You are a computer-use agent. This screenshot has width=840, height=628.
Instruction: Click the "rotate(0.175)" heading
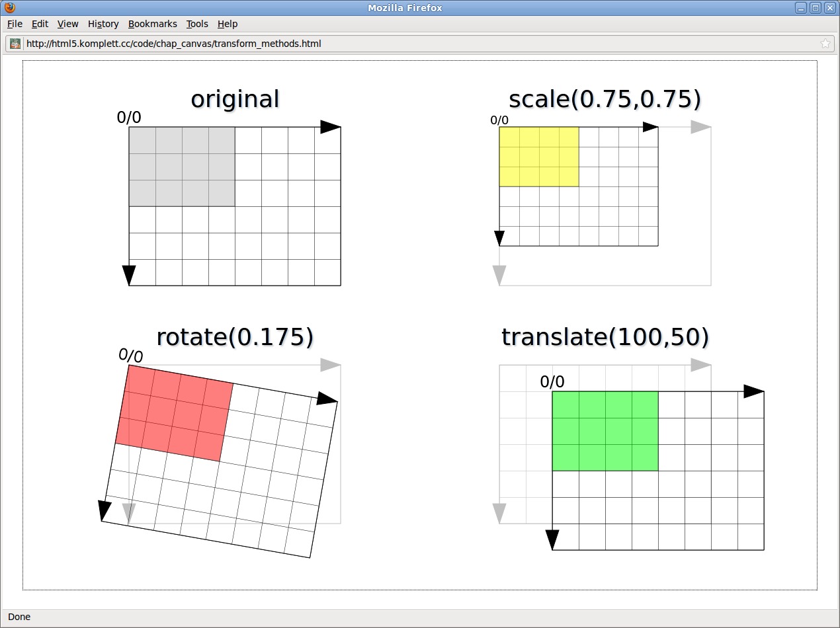(235, 336)
